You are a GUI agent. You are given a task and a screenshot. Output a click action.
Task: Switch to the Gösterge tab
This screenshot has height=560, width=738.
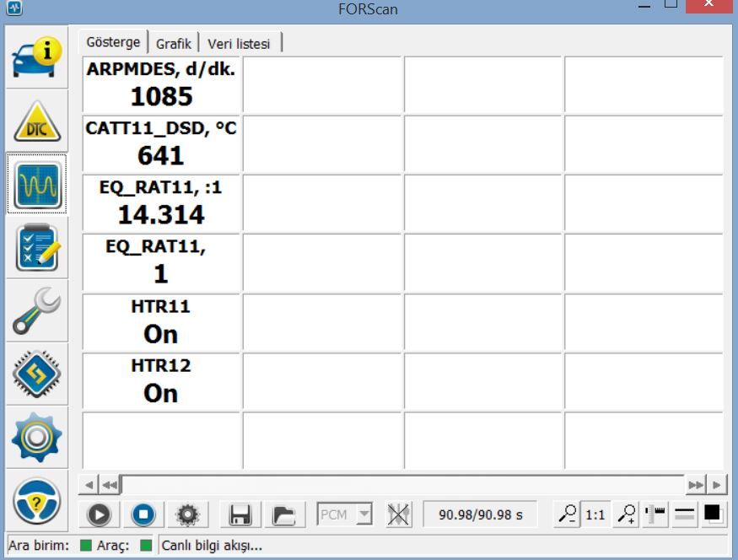[113, 42]
